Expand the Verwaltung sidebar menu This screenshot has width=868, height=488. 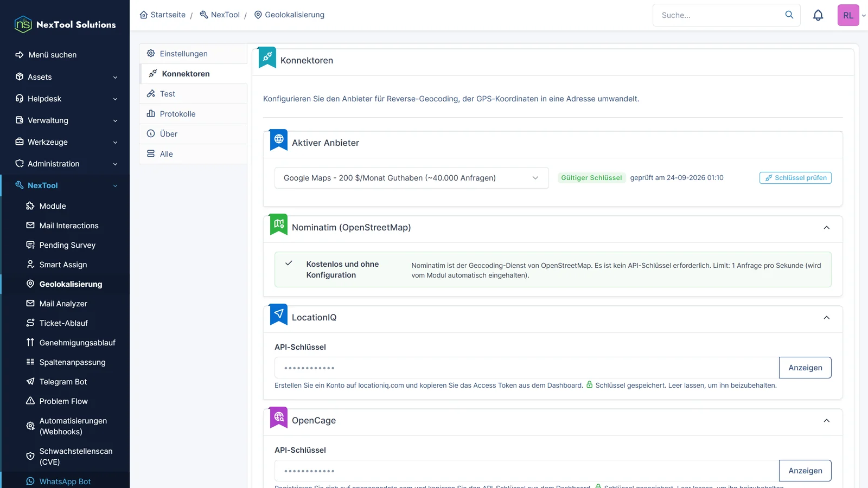click(65, 120)
